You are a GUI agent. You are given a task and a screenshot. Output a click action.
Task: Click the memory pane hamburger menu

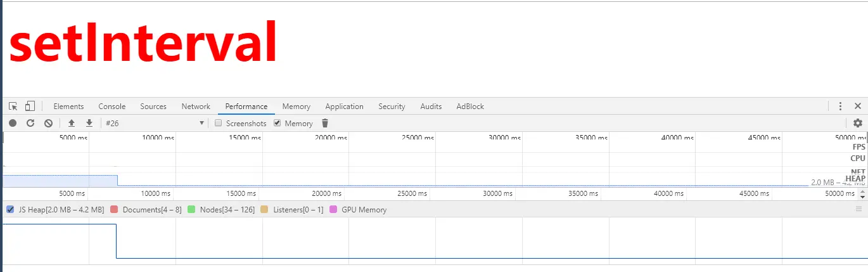tap(859, 209)
